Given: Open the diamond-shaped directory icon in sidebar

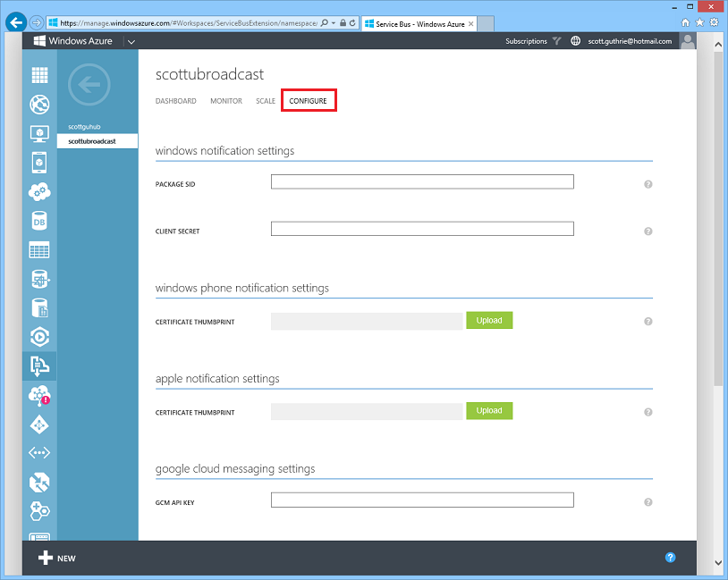Looking at the screenshot, I should [x=39, y=424].
